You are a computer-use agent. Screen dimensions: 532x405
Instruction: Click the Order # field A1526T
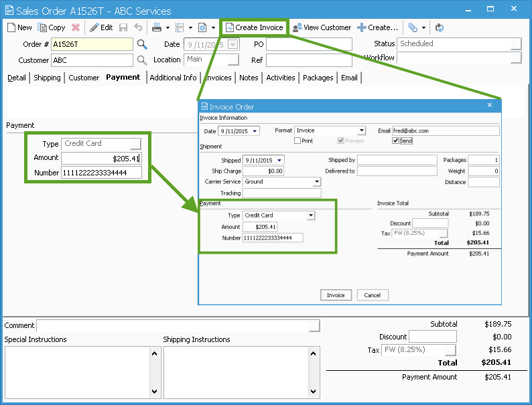(92, 44)
